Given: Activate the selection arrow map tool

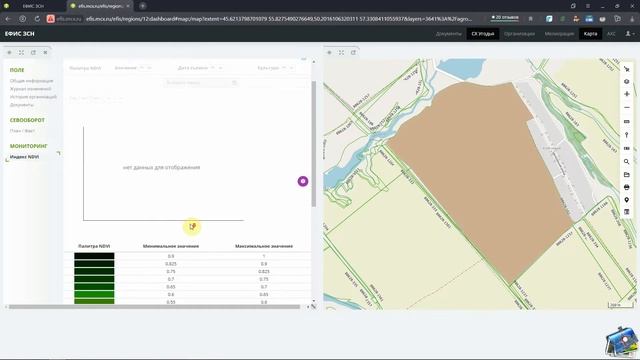Looking at the screenshot, I should click(x=627, y=69).
